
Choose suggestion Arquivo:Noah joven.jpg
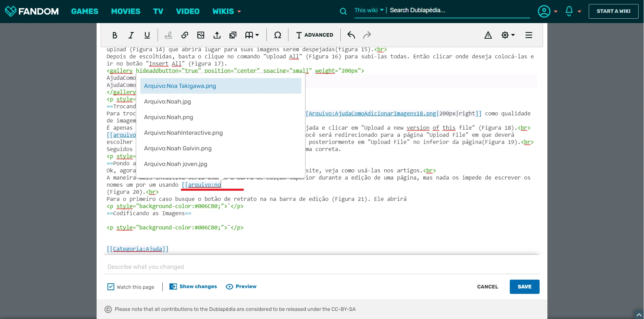221,164
